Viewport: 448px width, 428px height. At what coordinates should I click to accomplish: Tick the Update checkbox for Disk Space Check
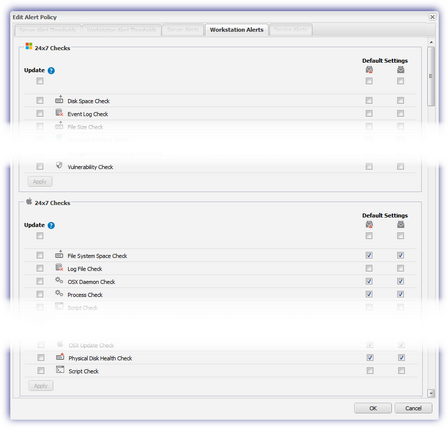[x=40, y=101]
